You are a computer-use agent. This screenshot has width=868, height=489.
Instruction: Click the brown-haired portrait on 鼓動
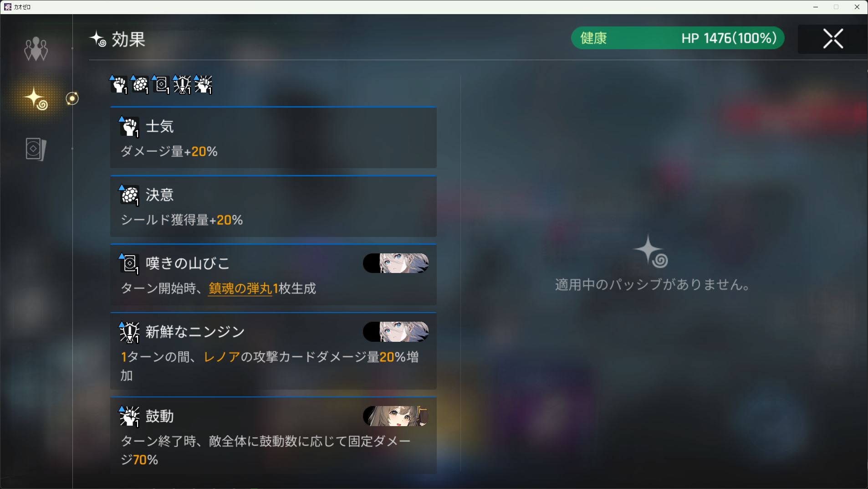396,416
